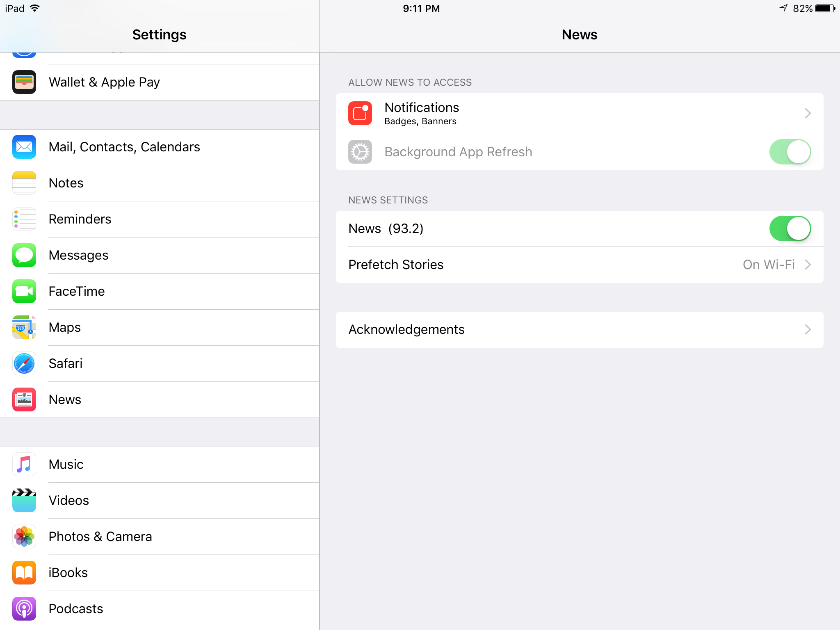The image size is (840, 630).
Task: Tap the battery indicator icon
Action: click(x=825, y=8)
